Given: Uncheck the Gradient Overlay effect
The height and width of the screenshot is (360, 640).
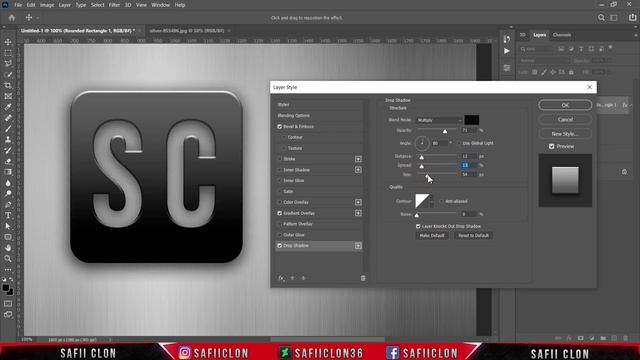Looking at the screenshot, I should (x=280, y=213).
